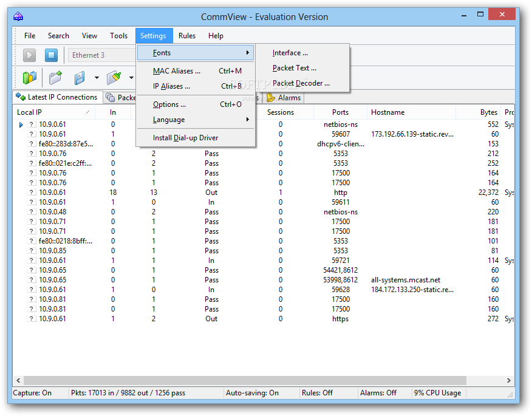This screenshot has width=532, height=416.
Task: Click the question mark icon of fe80::0218:8bff:...
Action: coord(32,241)
